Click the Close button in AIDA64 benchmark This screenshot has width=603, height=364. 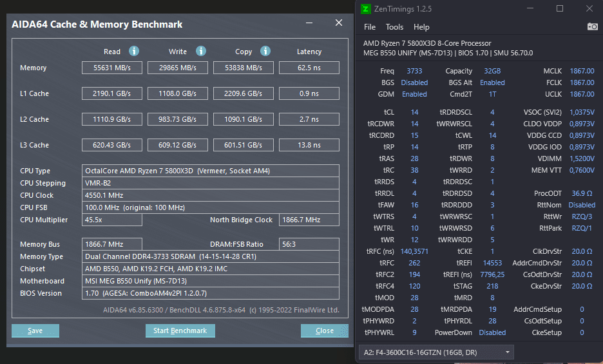(x=325, y=330)
